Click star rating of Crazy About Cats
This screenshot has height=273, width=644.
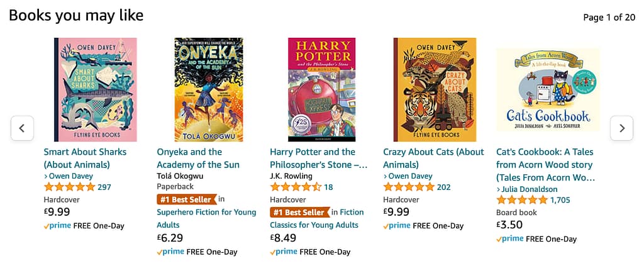pos(409,187)
